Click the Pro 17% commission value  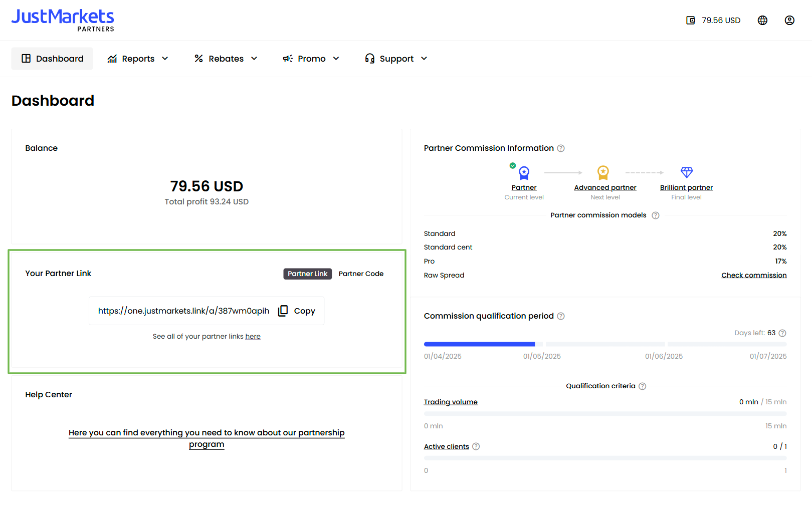(781, 262)
